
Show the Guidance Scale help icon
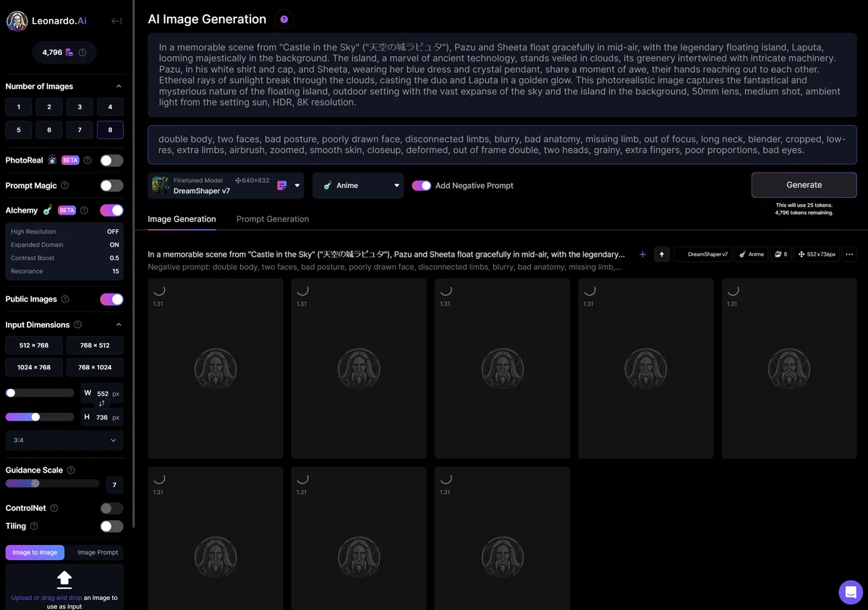71,470
